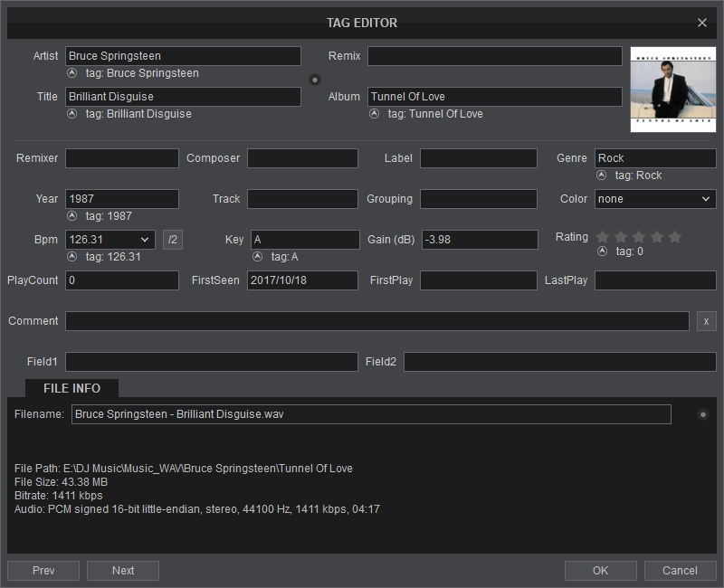Image resolution: width=724 pixels, height=588 pixels.
Task: Cancel the tag editing
Action: 681,571
